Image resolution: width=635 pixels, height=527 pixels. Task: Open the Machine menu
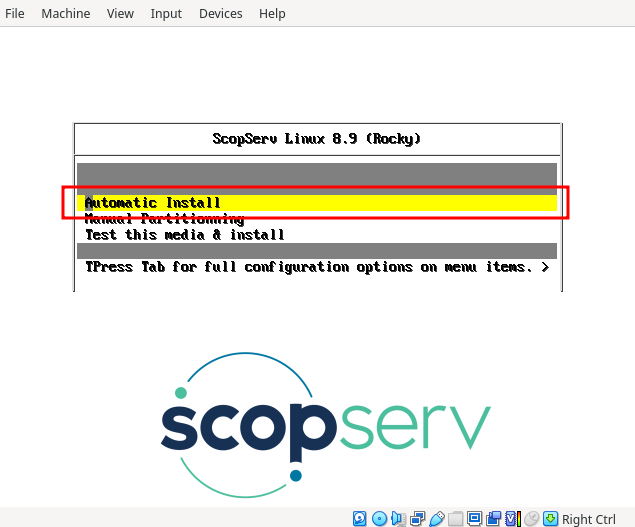66,13
